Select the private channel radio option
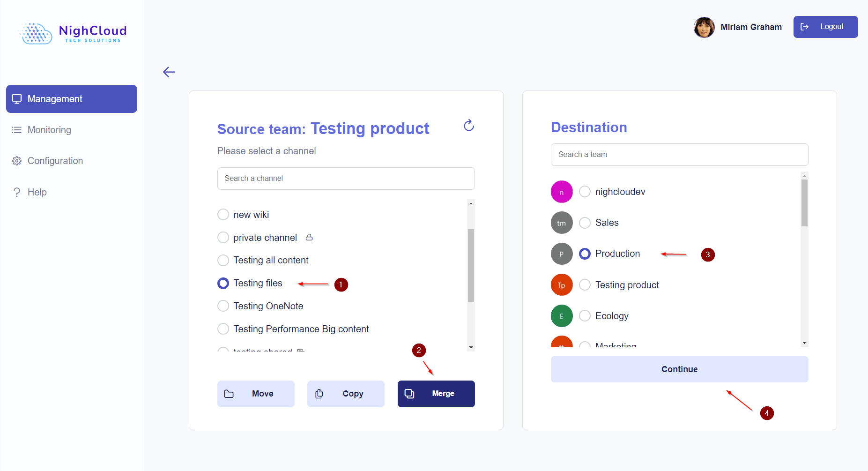 223,238
